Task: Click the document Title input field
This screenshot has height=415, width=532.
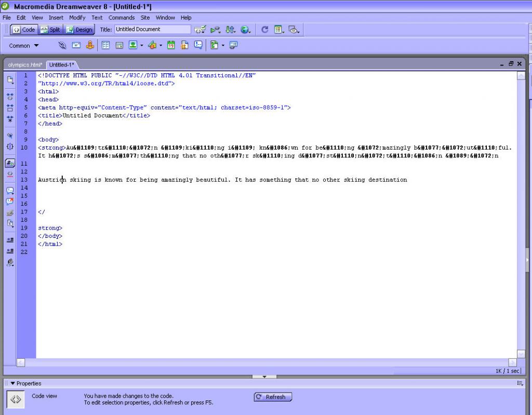Action: [x=152, y=30]
